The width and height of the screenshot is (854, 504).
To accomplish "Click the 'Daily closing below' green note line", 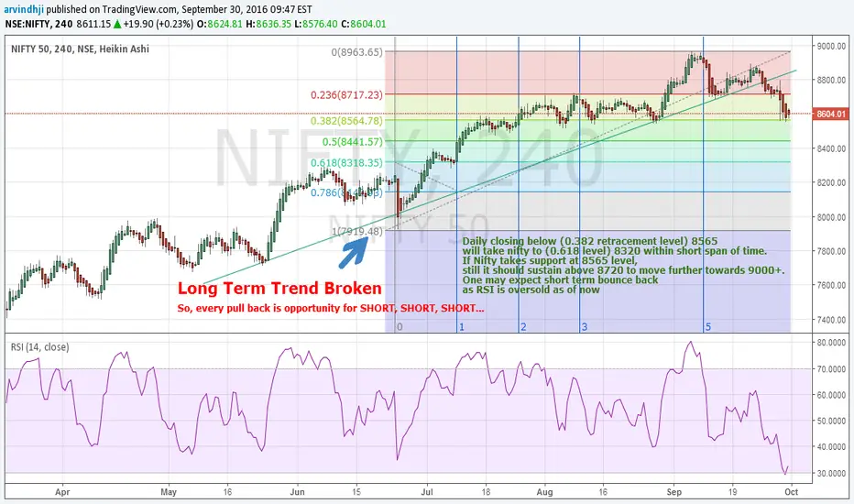I will 590,241.
